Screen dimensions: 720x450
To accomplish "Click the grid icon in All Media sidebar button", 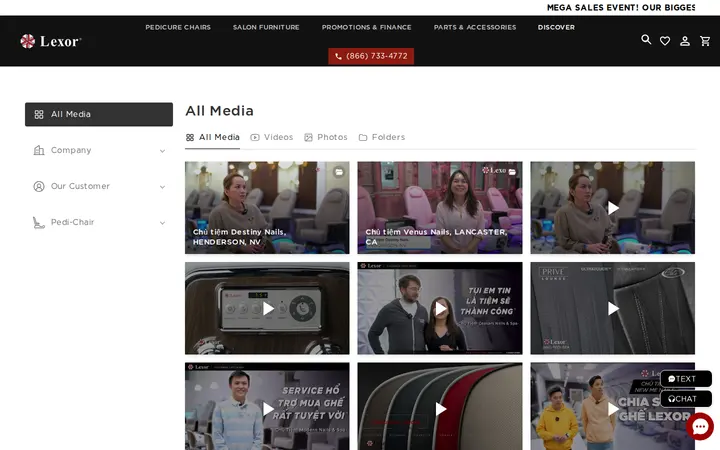I will click(39, 114).
